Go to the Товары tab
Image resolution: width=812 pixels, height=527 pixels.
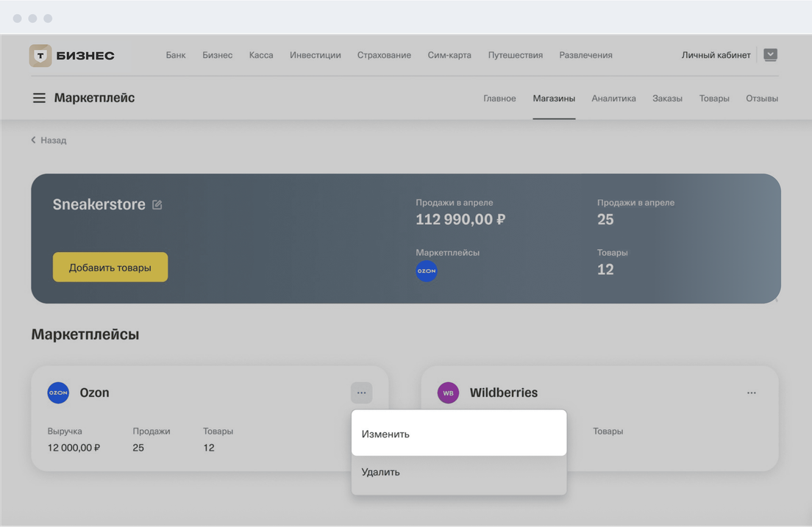tap(714, 98)
